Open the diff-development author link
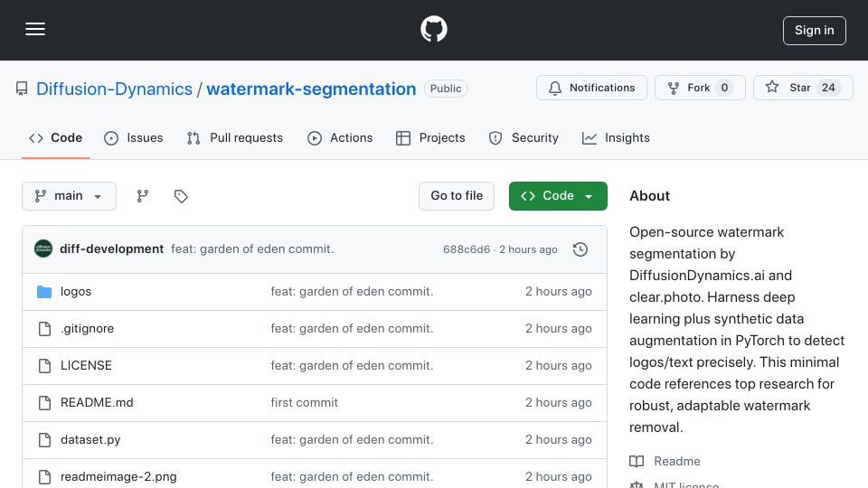This screenshot has width=868, height=488. [x=111, y=249]
